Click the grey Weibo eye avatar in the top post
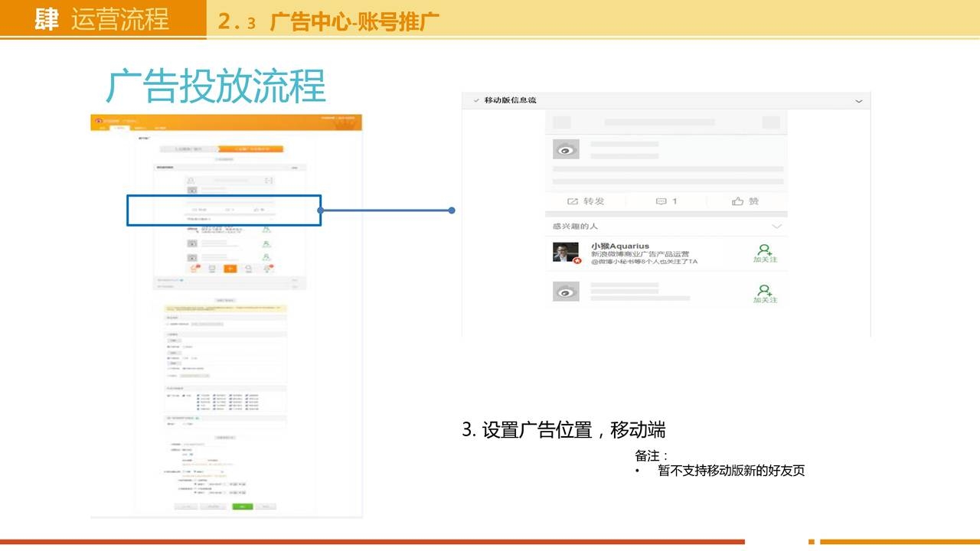 [x=566, y=149]
